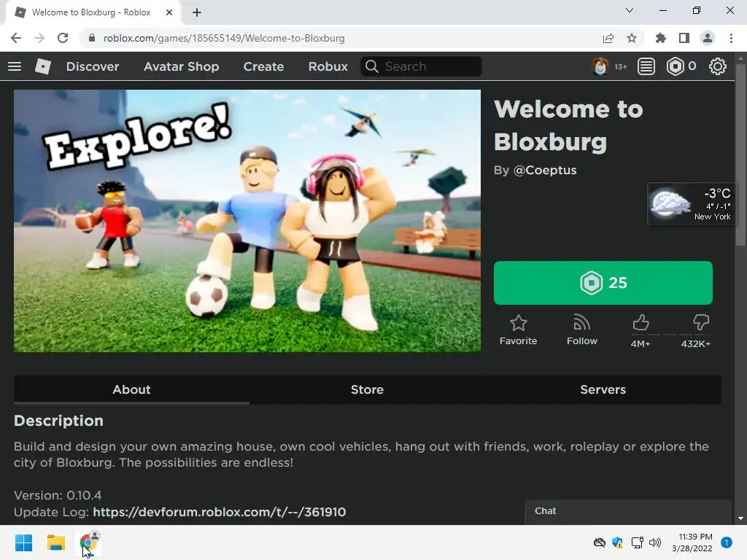Switch to the Servers tab

click(x=603, y=389)
